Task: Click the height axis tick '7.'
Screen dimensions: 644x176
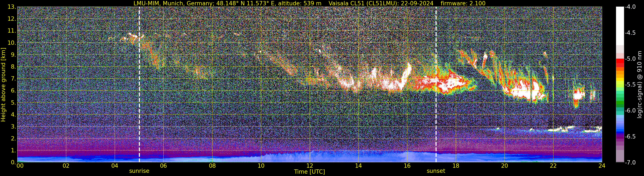Action: pyautogui.click(x=13, y=79)
